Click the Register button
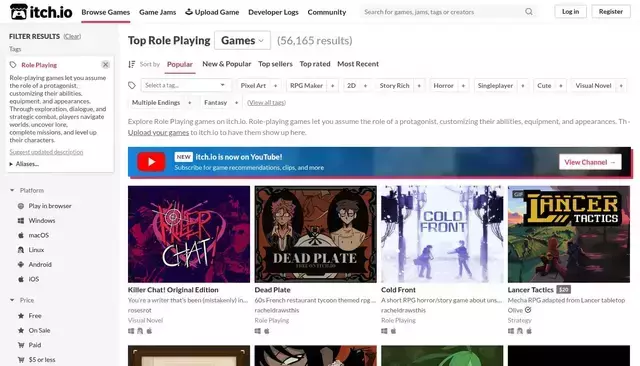This screenshot has height=366, width=640. coord(611,11)
